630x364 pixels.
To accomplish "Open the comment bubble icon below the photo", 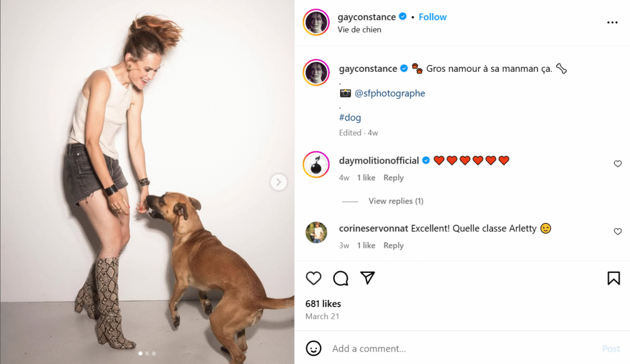I will tap(341, 278).
